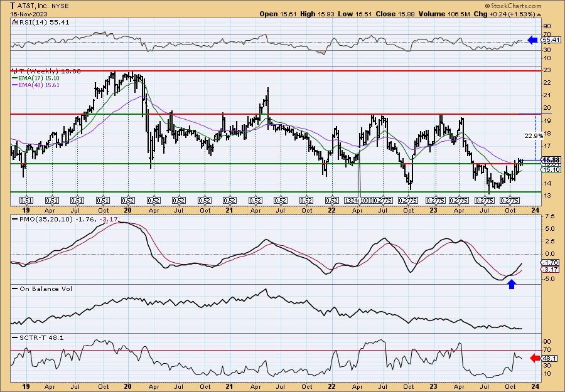Click the Low 15.51 value
The height and width of the screenshot is (392, 565).
coord(355,14)
